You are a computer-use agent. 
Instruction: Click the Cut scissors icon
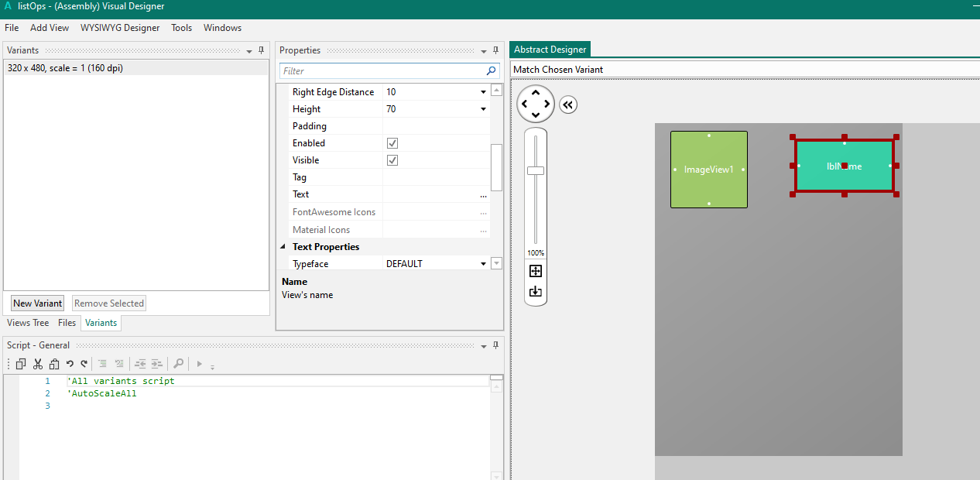coord(37,364)
